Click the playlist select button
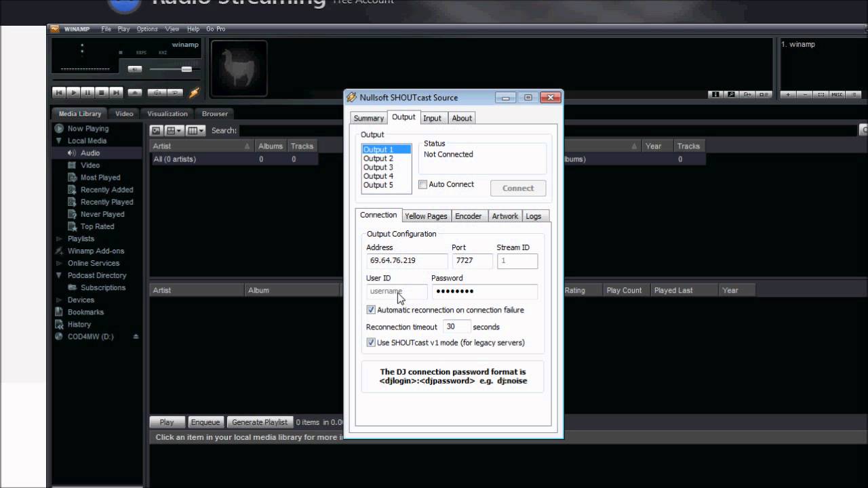868x488 pixels. tap(821, 94)
